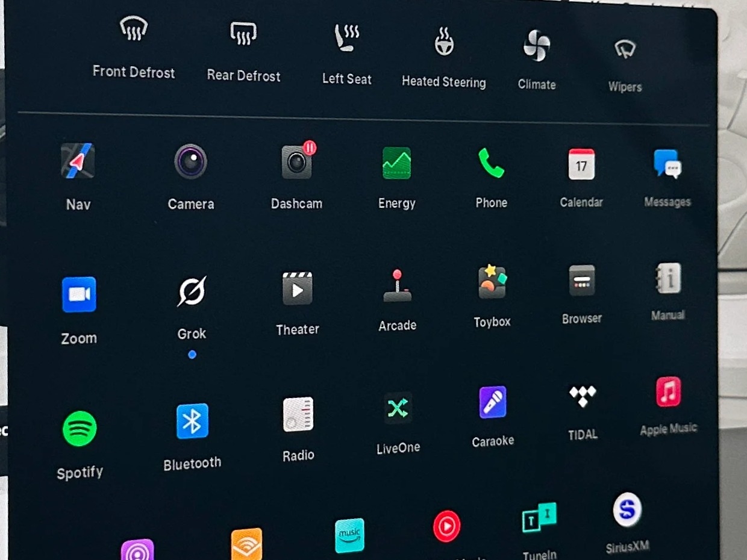This screenshot has height=560, width=747.
Task: Launch the Nav app
Action: click(x=78, y=161)
